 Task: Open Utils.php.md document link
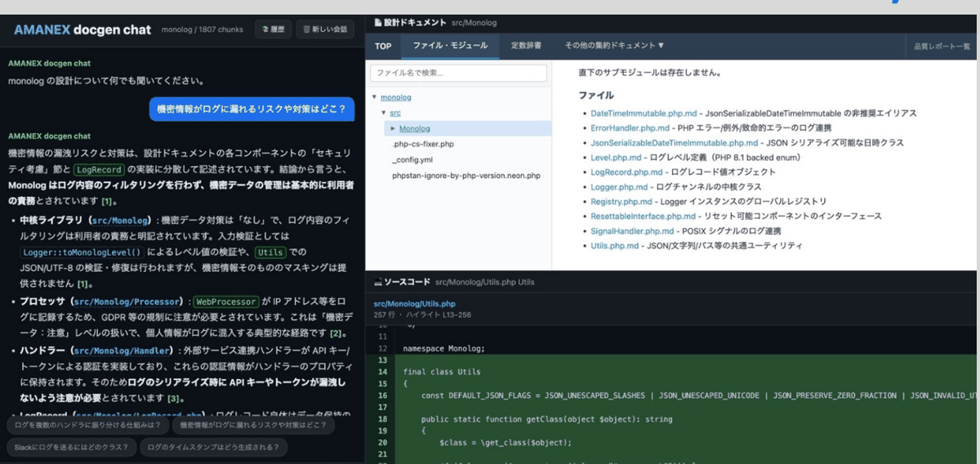pyautogui.click(x=614, y=246)
